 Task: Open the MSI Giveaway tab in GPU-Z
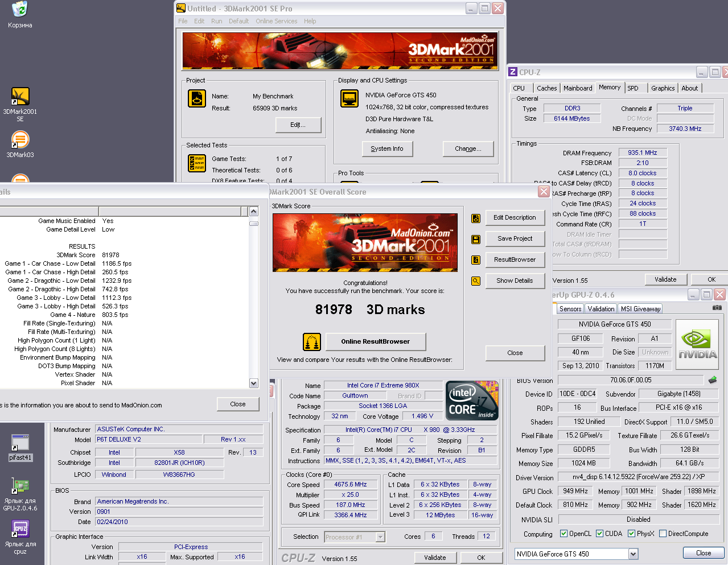pos(641,309)
